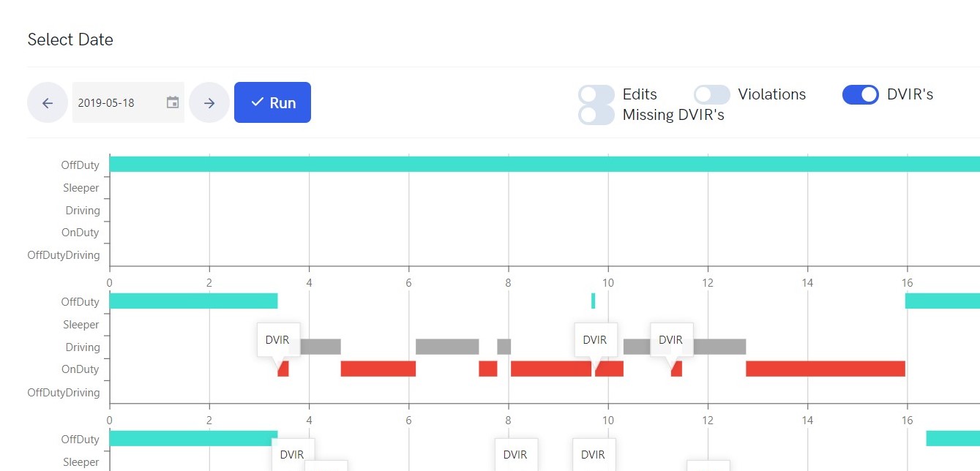This screenshot has width=980, height=471.
Task: Click the second chart's DVIR marker before hour 10
Action: 595,340
